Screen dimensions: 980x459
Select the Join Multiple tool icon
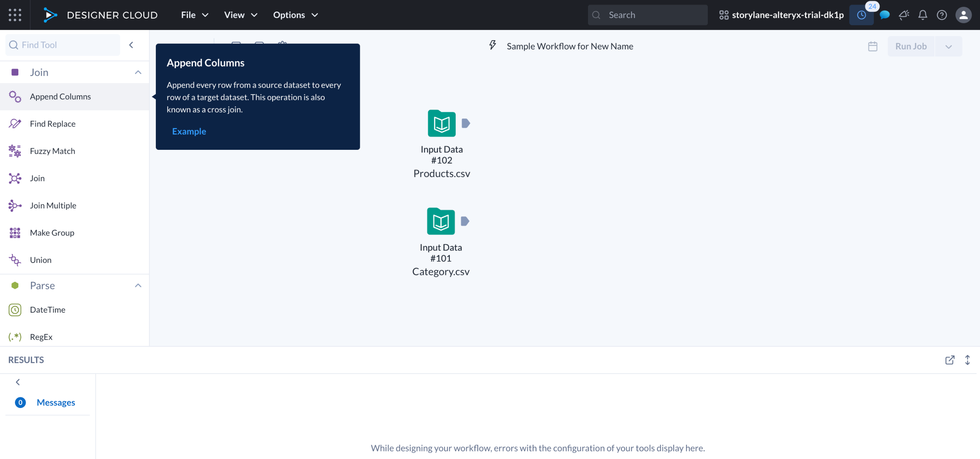(x=15, y=206)
